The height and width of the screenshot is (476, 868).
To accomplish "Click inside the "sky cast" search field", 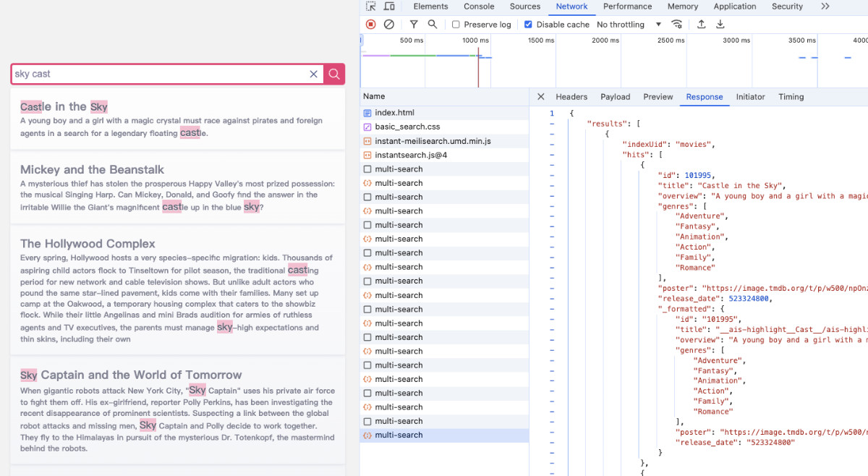I will click(159, 74).
